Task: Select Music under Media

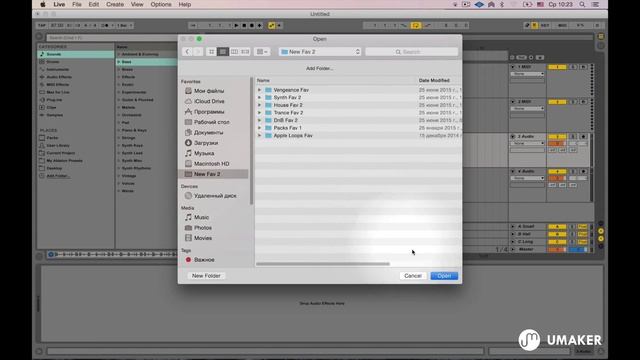Action: pyautogui.click(x=201, y=218)
